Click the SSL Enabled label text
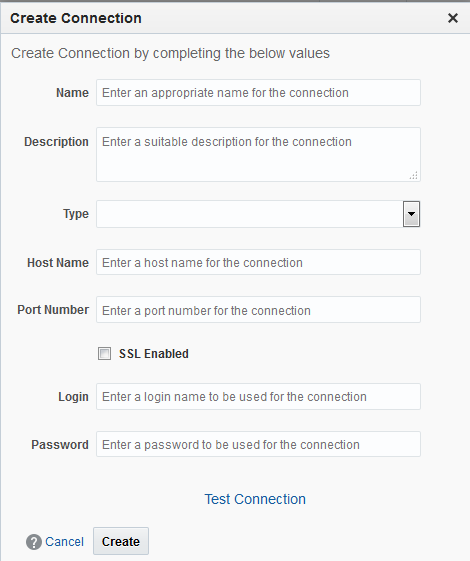 (x=153, y=353)
